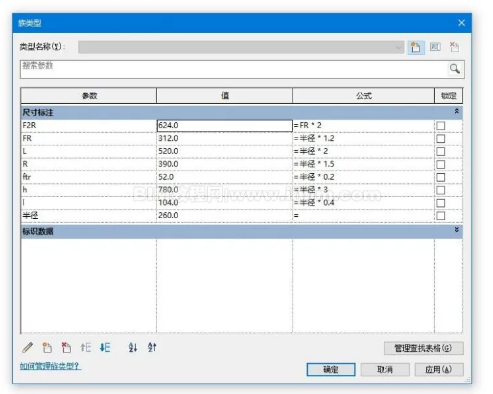Select the F2R value cell 624.0
This screenshot has height=394, width=493.
(225, 126)
